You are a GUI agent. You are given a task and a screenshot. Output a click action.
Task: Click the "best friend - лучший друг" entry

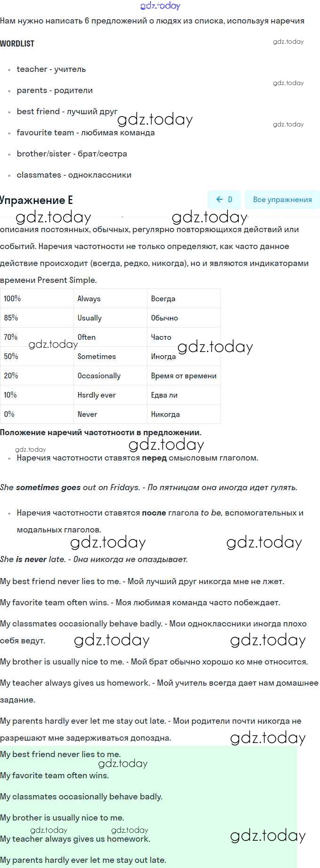point(67,111)
